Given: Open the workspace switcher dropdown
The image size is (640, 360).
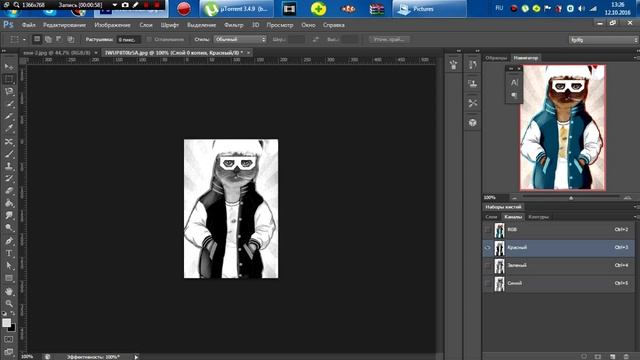Looking at the screenshot, I should pyautogui.click(x=603, y=40).
